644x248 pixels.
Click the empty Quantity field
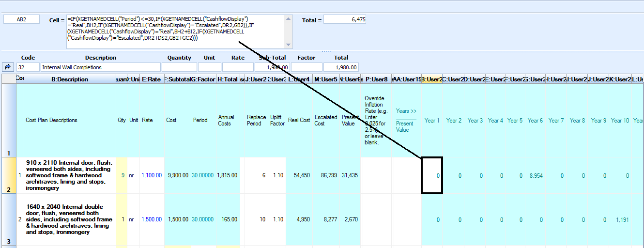click(x=179, y=67)
